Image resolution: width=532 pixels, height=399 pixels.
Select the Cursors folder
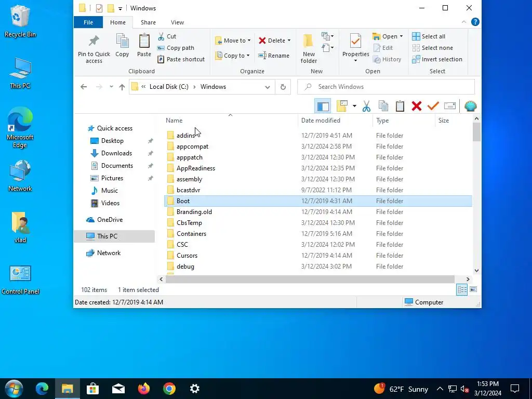click(318, 256)
